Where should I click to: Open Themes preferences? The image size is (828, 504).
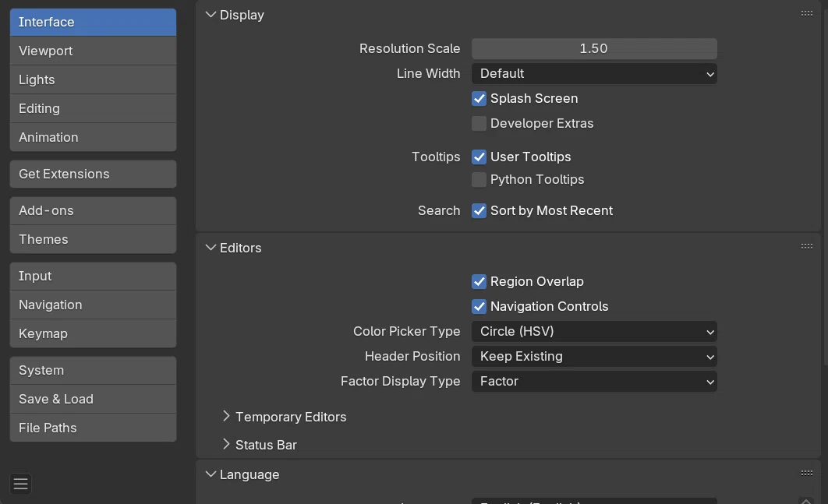pos(93,240)
